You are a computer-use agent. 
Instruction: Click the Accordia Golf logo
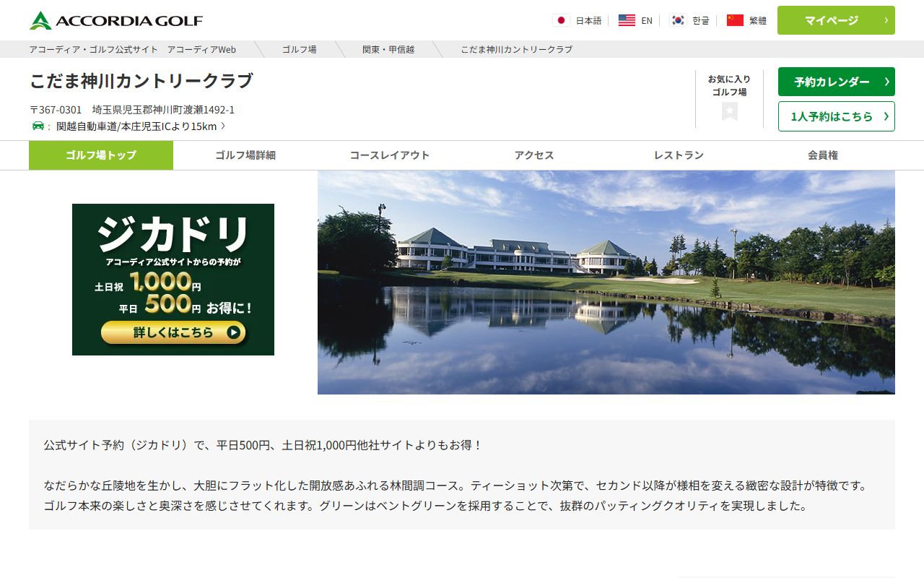pos(116,20)
